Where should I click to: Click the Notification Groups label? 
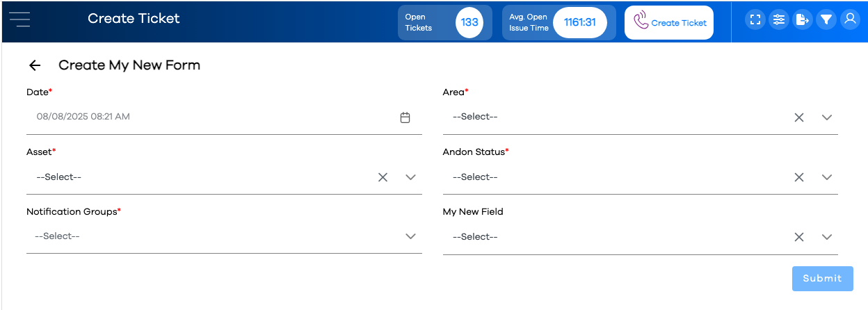(x=74, y=211)
